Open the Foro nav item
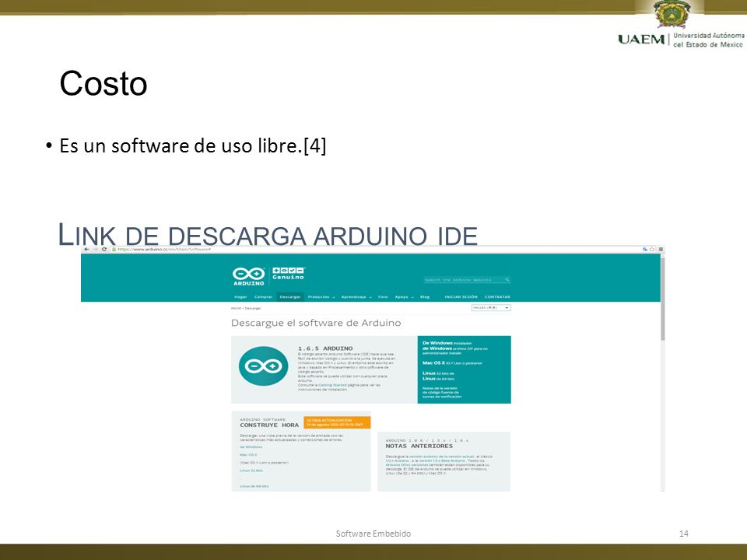 pos(383,296)
